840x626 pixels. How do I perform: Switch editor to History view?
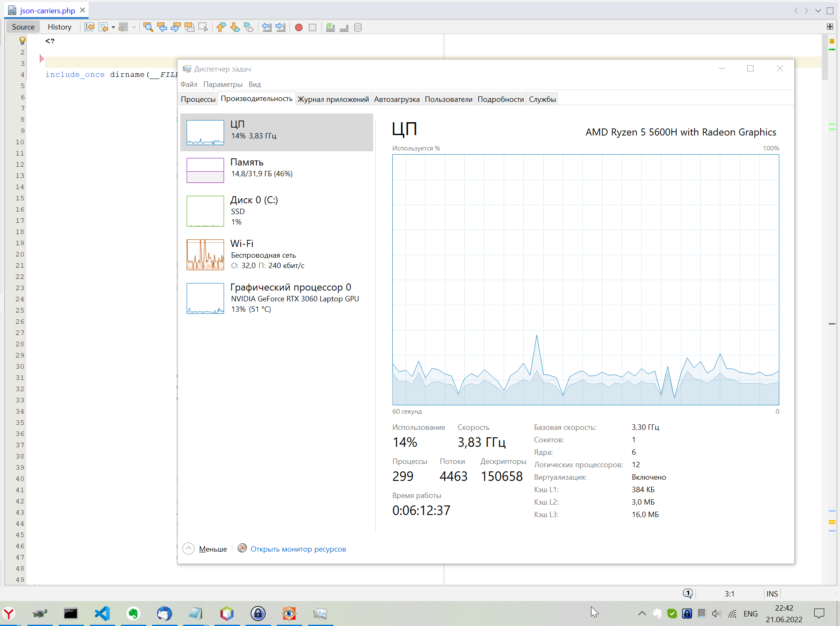click(x=59, y=27)
